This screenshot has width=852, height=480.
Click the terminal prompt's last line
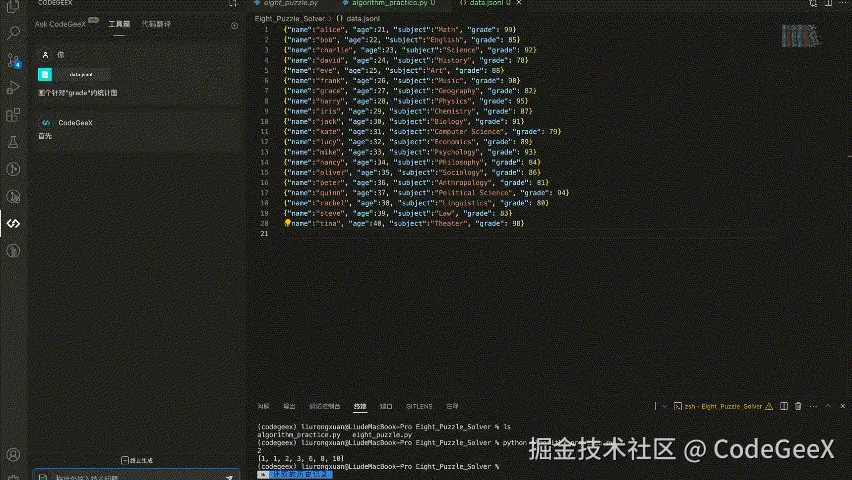(x=378, y=466)
